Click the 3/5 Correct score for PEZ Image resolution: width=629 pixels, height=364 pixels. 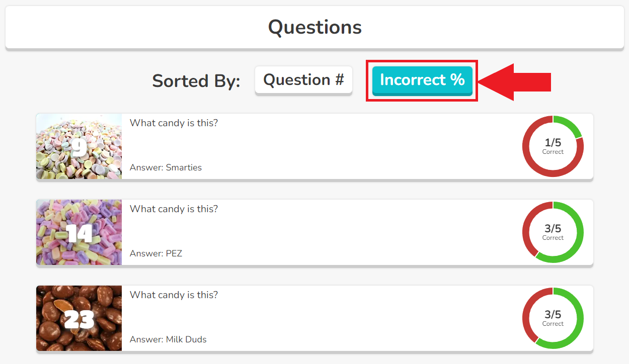point(553,232)
